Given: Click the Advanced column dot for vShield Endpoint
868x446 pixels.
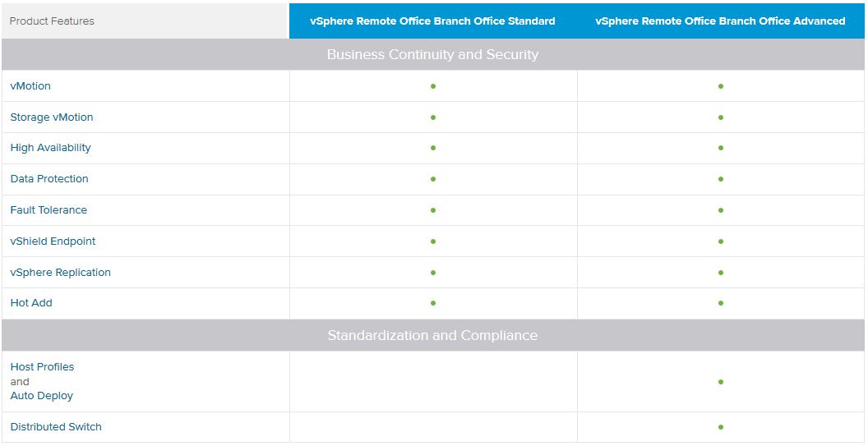Looking at the screenshot, I should (720, 241).
